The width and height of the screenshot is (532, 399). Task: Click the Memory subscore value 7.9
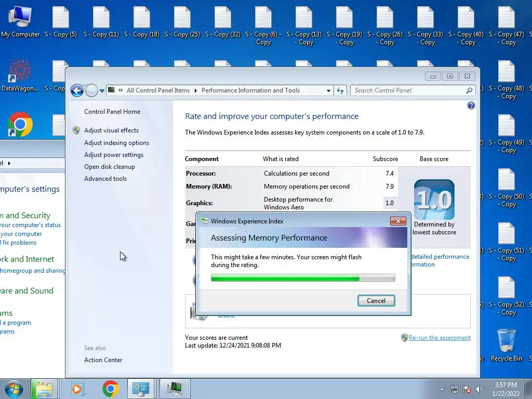(x=390, y=187)
